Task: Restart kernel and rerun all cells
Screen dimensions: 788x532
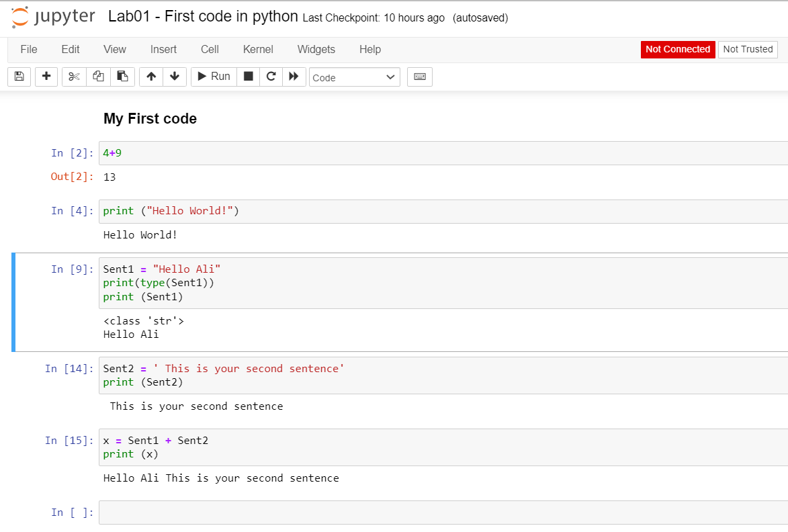Action: (x=294, y=77)
